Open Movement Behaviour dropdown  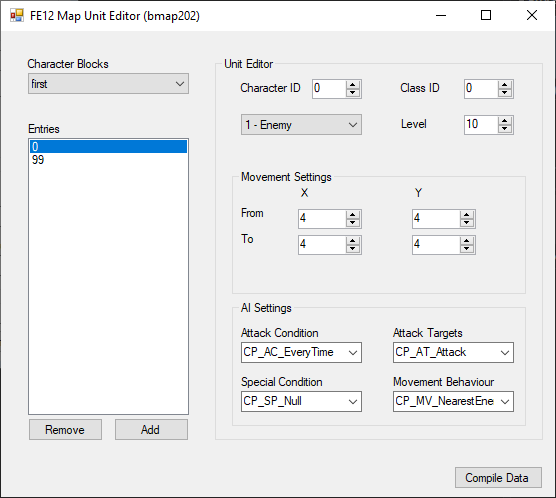(x=453, y=401)
